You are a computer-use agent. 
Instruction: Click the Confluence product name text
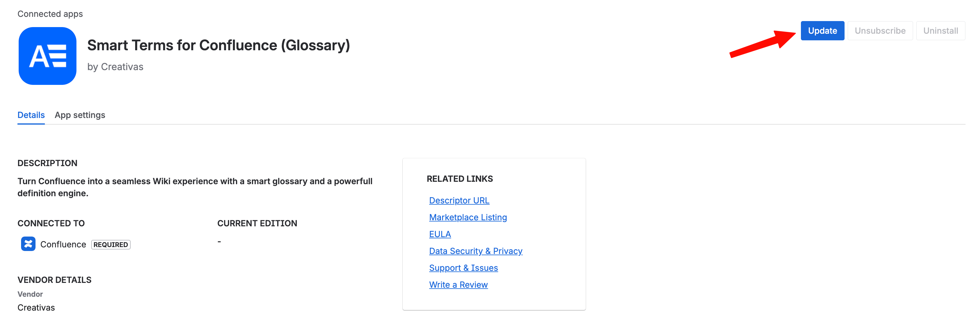pyautogui.click(x=63, y=244)
